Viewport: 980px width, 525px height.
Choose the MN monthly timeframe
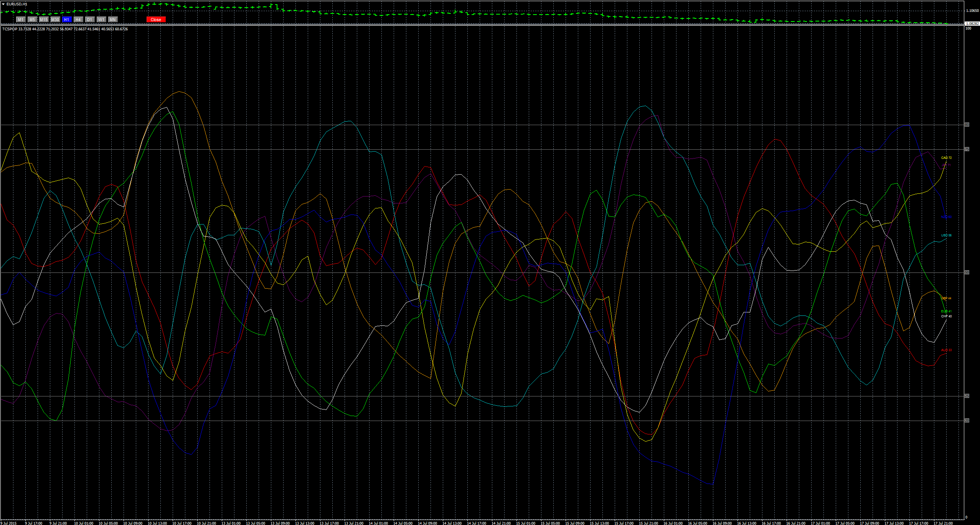[113, 20]
